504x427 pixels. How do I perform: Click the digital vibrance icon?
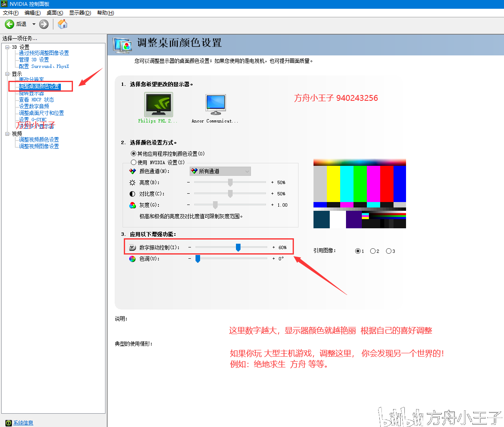[x=133, y=247]
